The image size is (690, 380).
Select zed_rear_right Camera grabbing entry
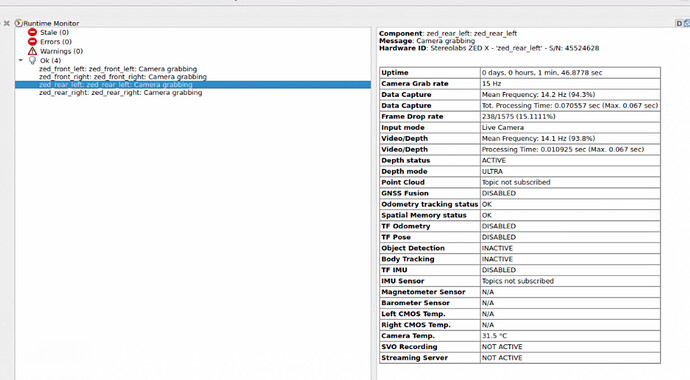pos(121,93)
